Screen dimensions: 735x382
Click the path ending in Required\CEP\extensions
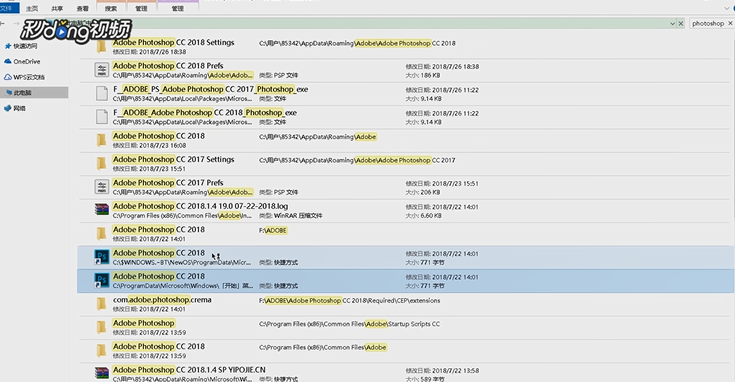[x=350, y=300]
